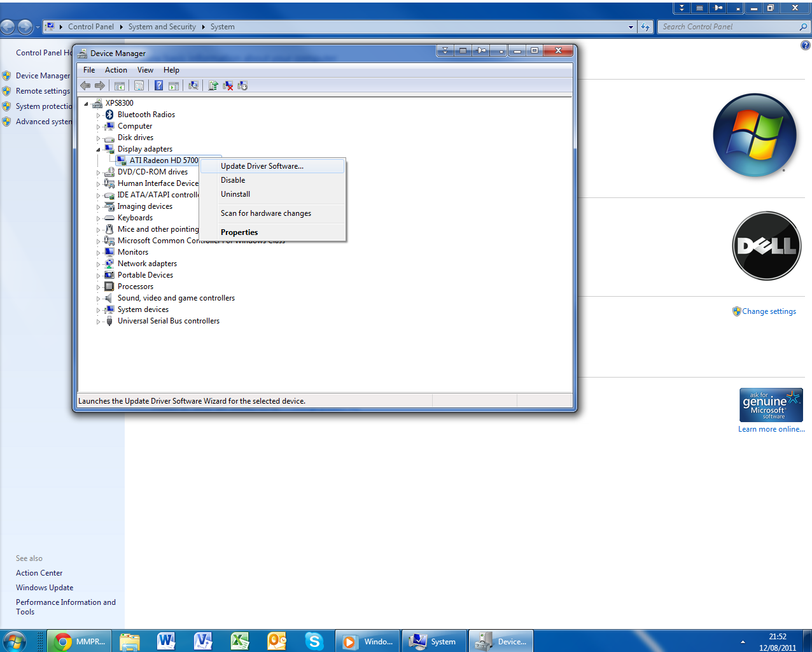This screenshot has height=652, width=812.
Task: Click the Help question-mark toolbar icon
Action: coord(158,85)
